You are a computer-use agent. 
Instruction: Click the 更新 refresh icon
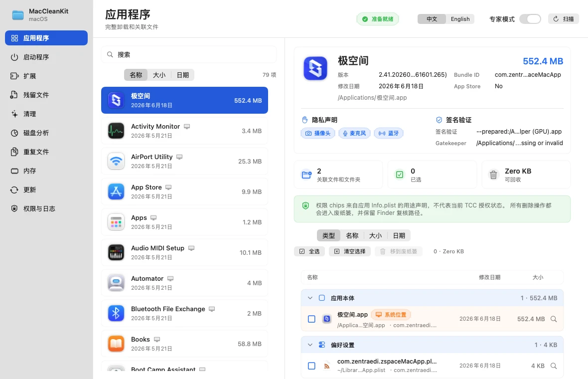14,189
